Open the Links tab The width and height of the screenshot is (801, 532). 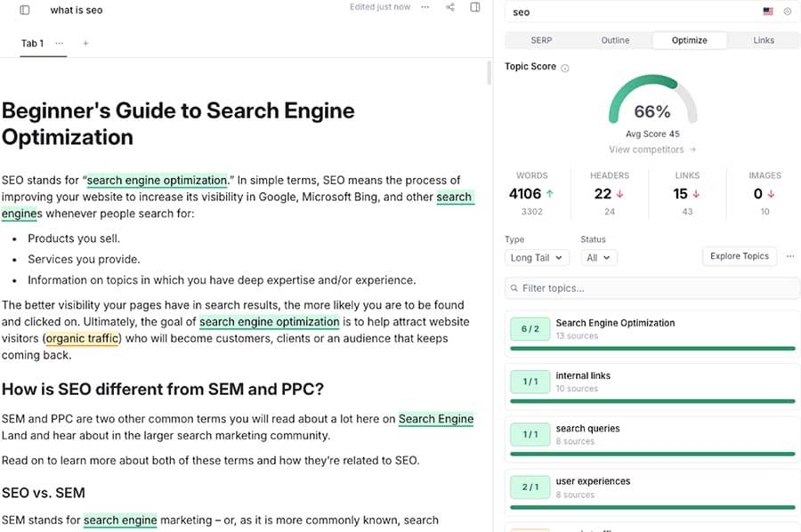click(763, 40)
